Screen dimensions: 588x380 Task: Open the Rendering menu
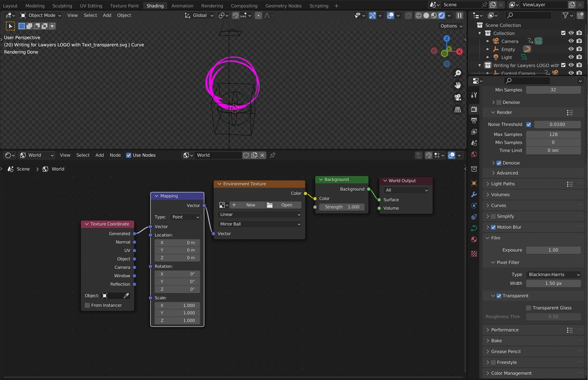tap(212, 5)
